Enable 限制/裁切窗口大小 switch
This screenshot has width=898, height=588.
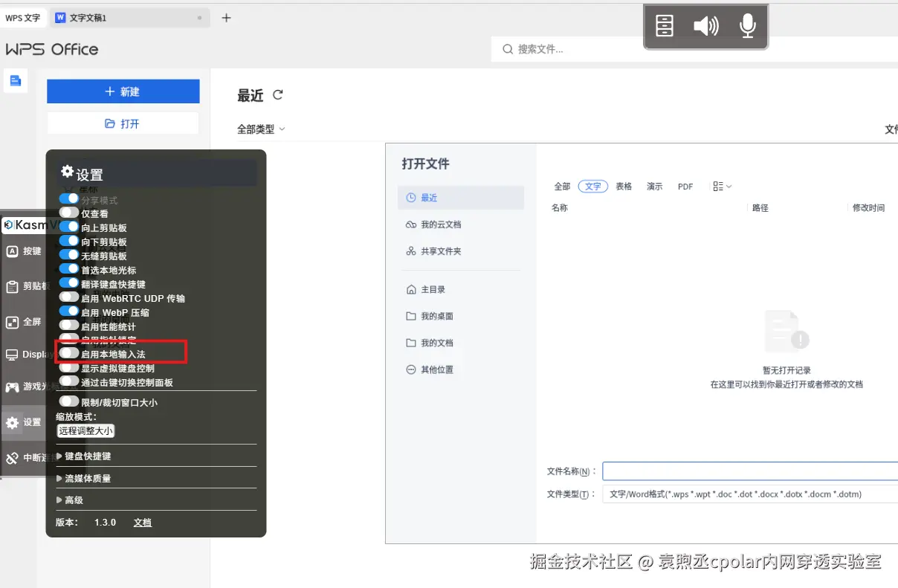tap(69, 401)
